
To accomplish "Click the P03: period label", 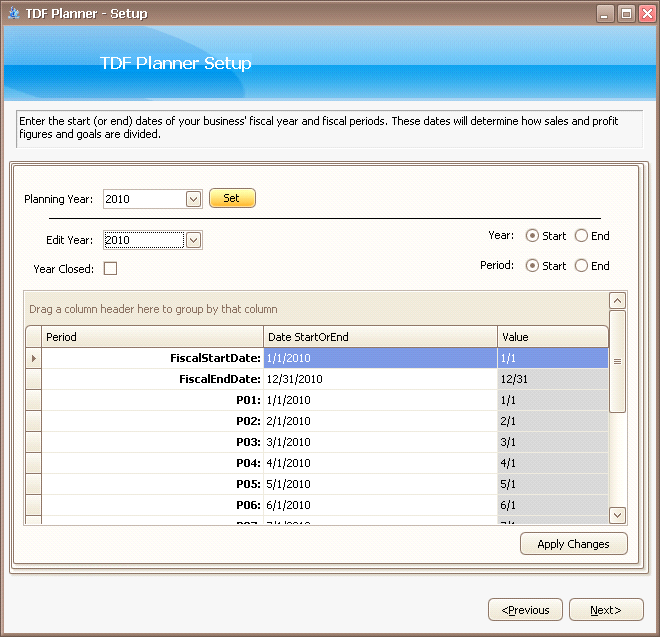I will 248,442.
